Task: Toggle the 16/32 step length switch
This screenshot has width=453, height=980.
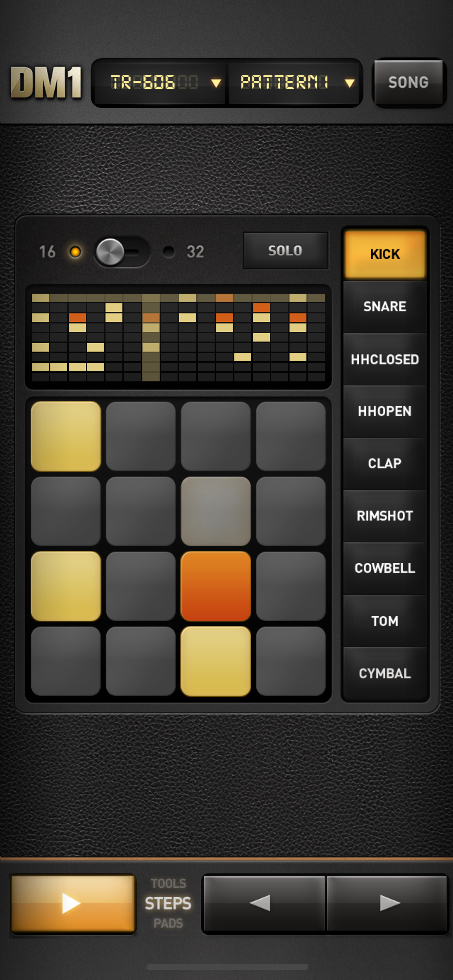Action: [122, 252]
